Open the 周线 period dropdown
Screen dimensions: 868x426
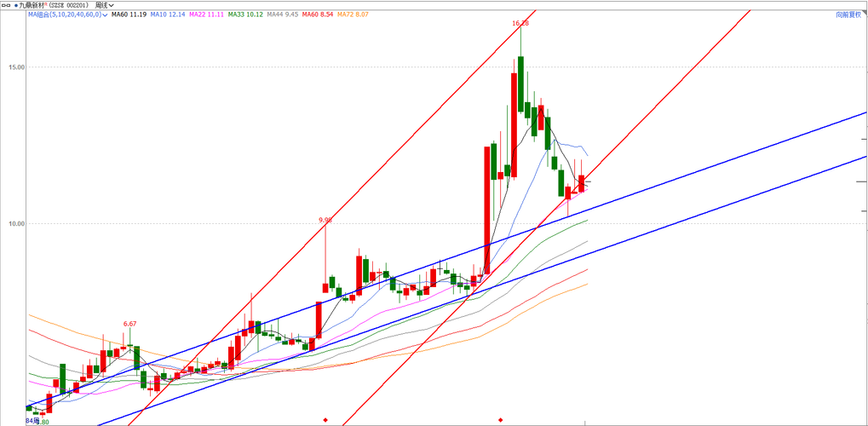(x=104, y=5)
